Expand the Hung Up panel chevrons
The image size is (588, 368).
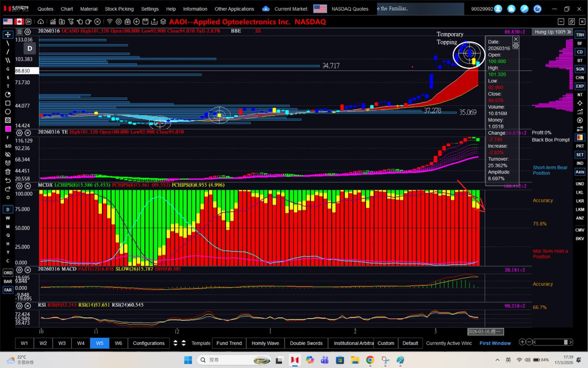point(569,32)
